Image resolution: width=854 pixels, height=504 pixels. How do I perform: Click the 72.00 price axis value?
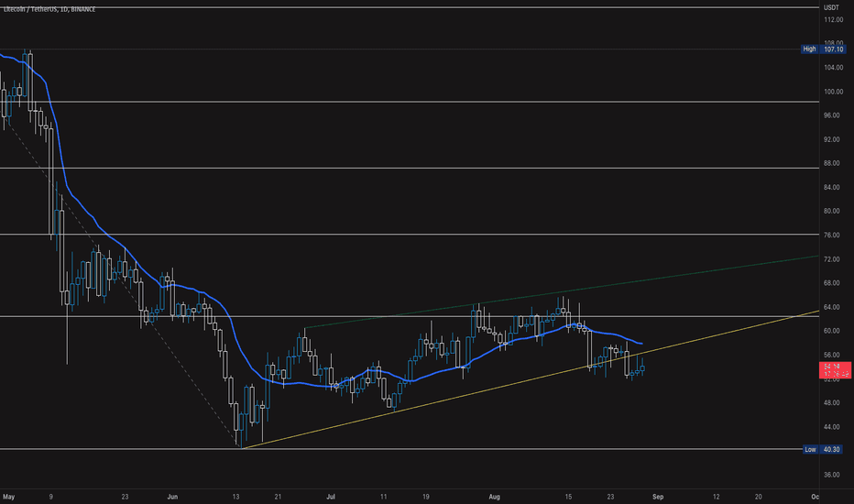(832, 259)
